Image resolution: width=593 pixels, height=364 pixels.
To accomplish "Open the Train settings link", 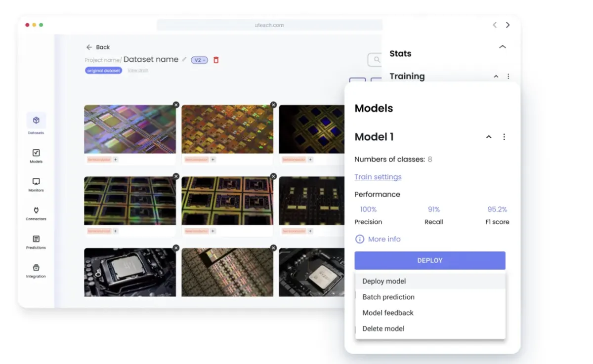I will (378, 177).
